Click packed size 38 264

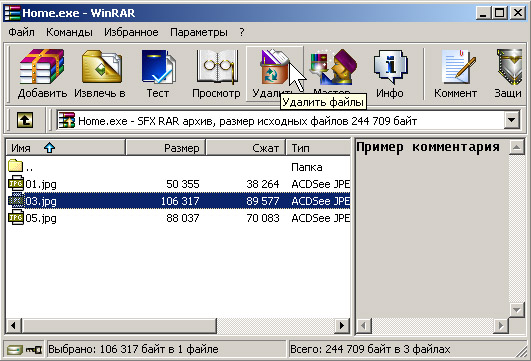pyautogui.click(x=263, y=184)
